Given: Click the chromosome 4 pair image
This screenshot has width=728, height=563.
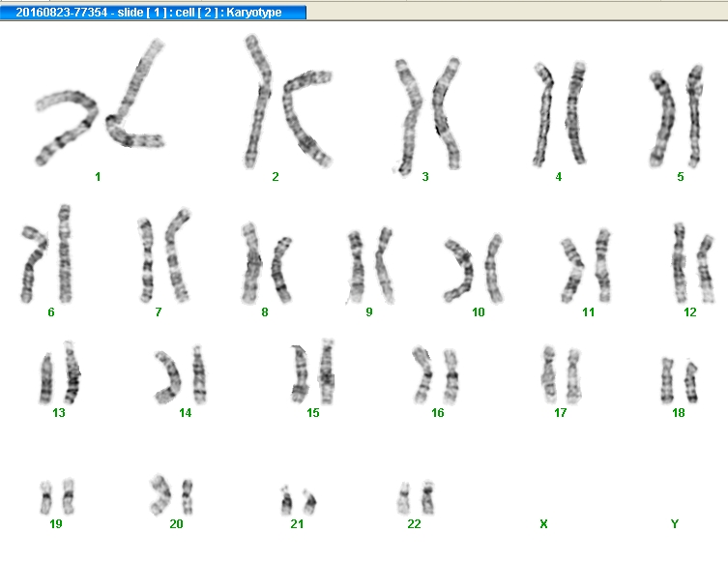Looking at the screenshot, I should (560, 114).
